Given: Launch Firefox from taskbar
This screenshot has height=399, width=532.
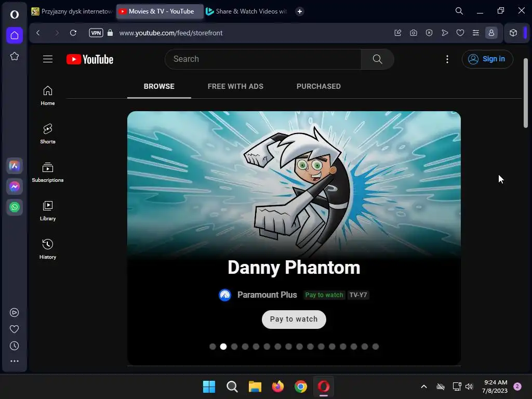Looking at the screenshot, I should (x=278, y=387).
